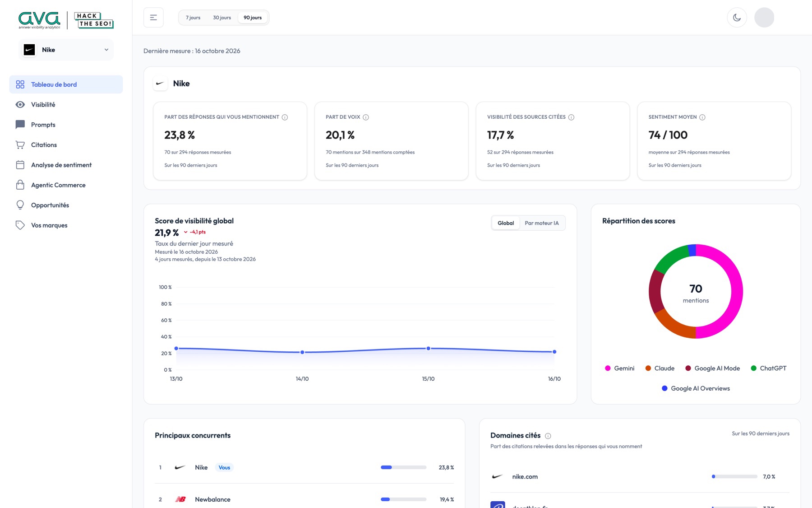812x508 pixels.
Task: Click the Citations cart icon
Action: point(20,145)
